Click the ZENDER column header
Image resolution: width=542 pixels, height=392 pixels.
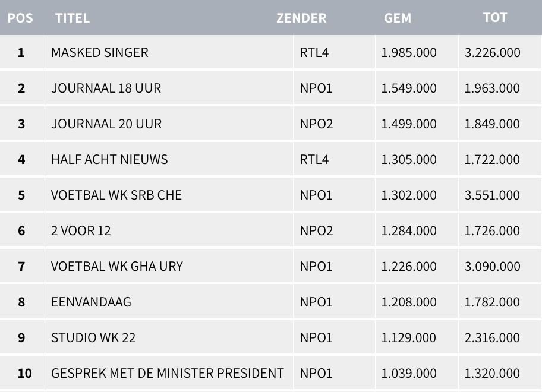(x=301, y=18)
